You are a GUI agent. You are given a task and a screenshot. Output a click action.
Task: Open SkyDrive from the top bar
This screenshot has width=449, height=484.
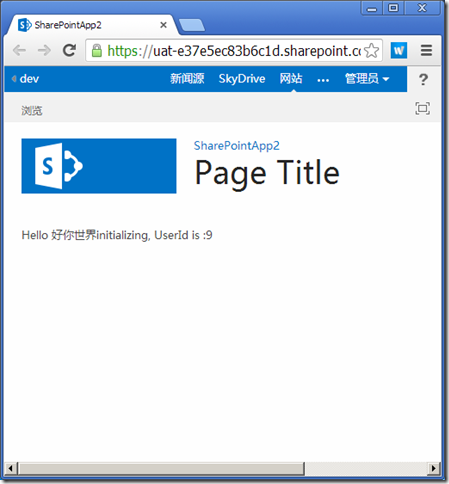coord(242,79)
